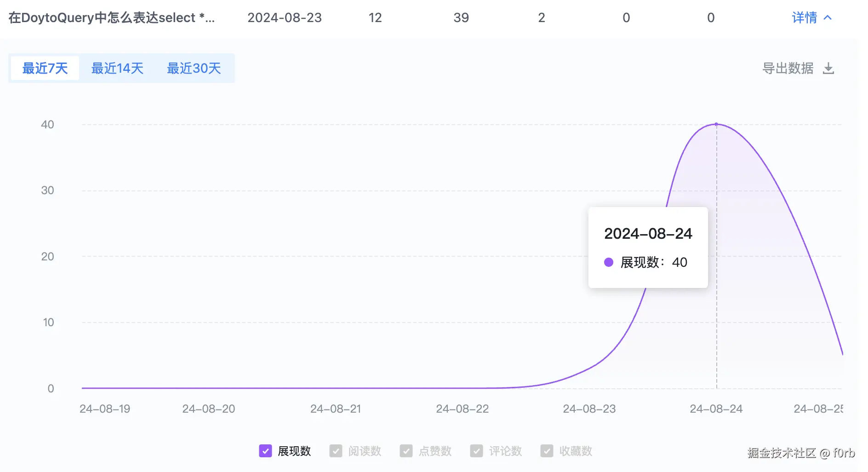Click the tooltip showing 展现数 40
This screenshot has width=868, height=472.
coord(648,248)
